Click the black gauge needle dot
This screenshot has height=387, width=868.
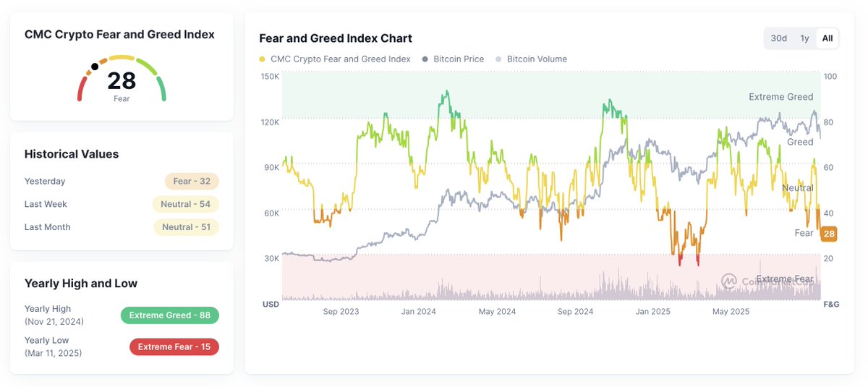pos(95,67)
